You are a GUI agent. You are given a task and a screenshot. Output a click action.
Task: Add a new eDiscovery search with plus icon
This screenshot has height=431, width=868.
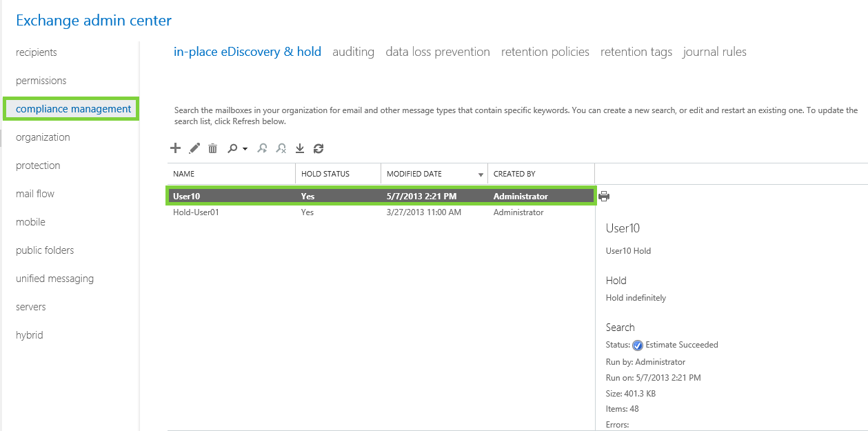click(x=175, y=148)
